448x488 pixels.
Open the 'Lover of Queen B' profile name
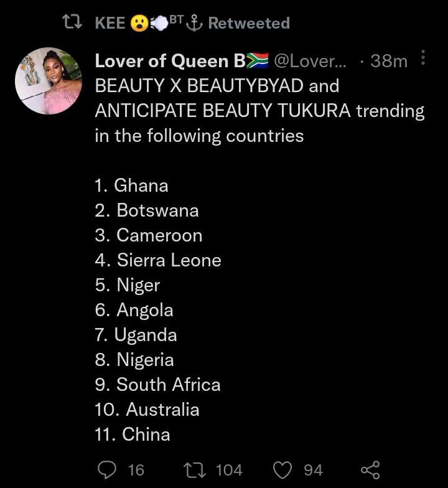(170, 60)
